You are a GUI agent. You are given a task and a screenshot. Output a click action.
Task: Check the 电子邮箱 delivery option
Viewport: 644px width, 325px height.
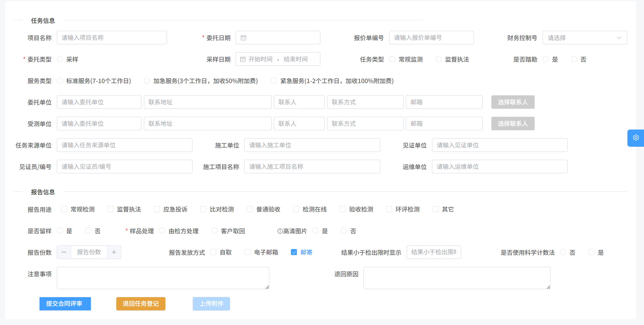click(x=247, y=252)
